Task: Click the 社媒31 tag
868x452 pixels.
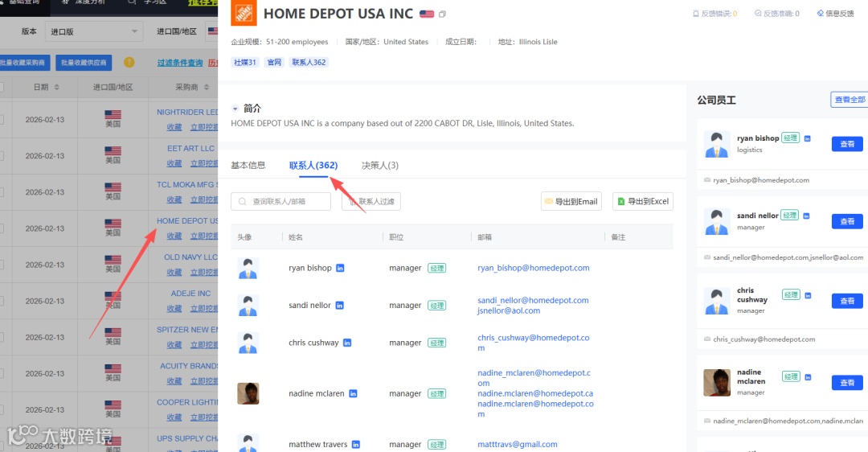Action: (244, 63)
